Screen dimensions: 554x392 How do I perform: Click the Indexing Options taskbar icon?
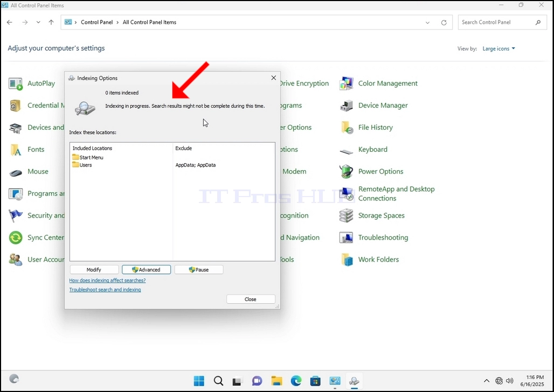point(354,381)
